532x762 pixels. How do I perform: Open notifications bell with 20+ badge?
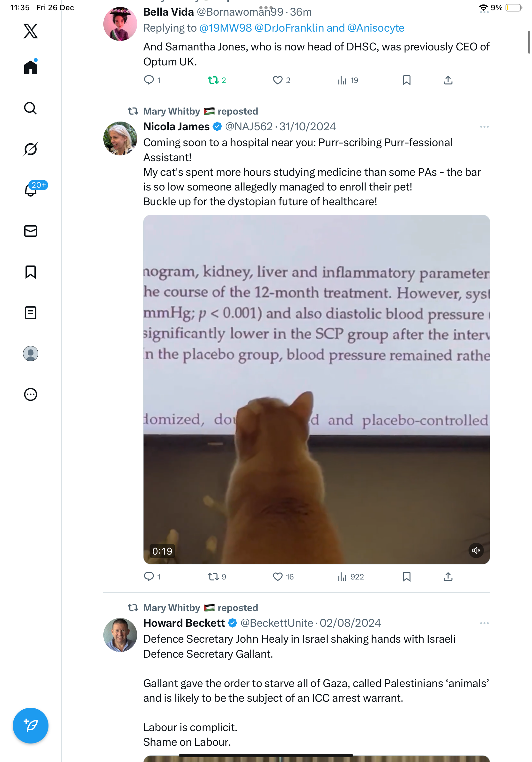tap(31, 190)
